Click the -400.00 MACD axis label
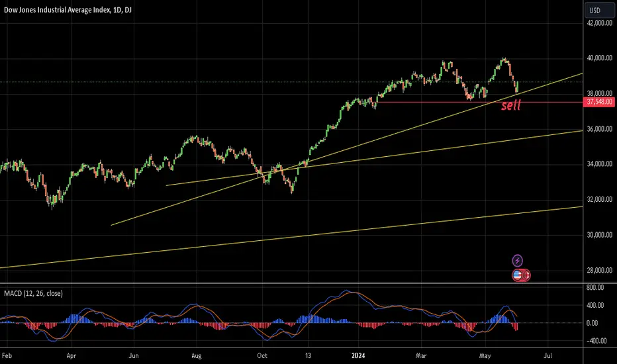This screenshot has width=617, height=364. 596,341
